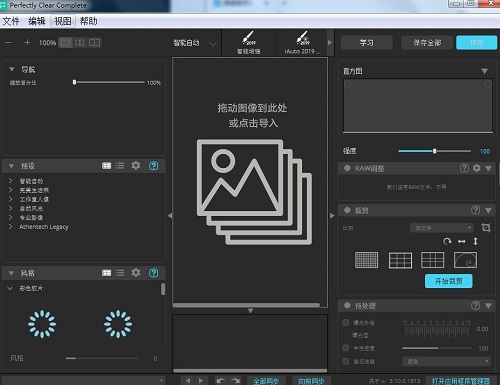This screenshot has width=500, height=385.
Task: Switch 风格 panel to thumbnail view
Action: (106, 273)
